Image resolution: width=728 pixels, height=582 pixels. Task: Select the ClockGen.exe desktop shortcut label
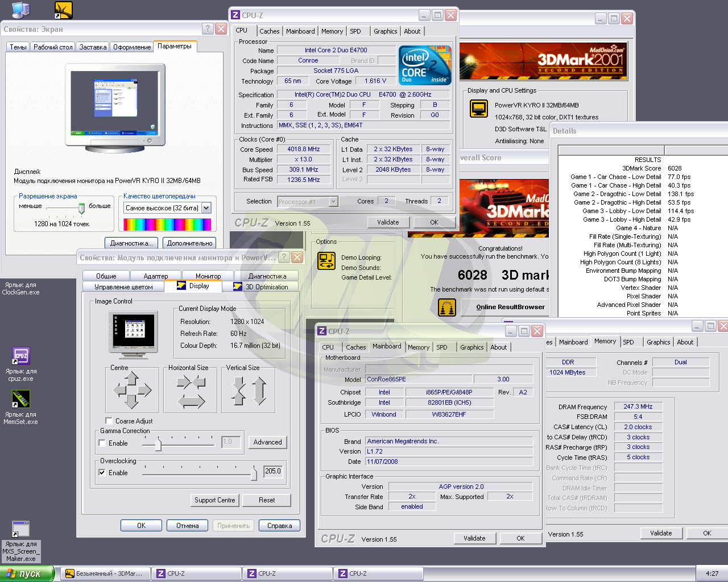tap(21, 289)
